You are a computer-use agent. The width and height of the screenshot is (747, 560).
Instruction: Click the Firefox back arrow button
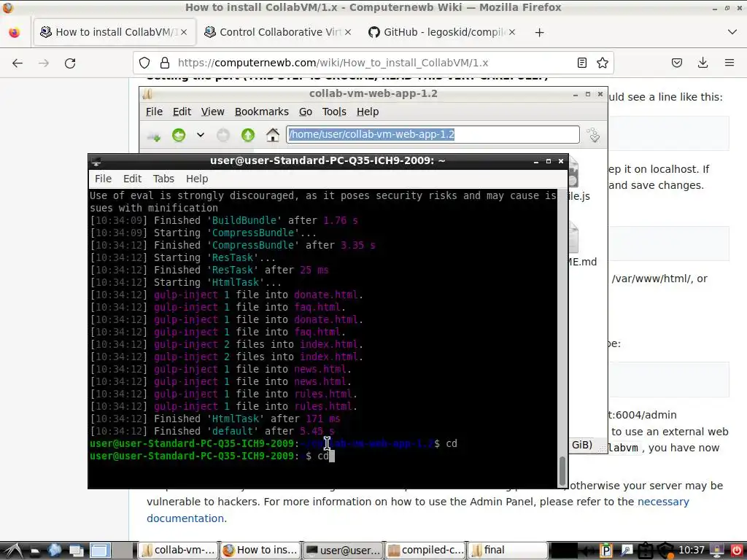point(18,63)
